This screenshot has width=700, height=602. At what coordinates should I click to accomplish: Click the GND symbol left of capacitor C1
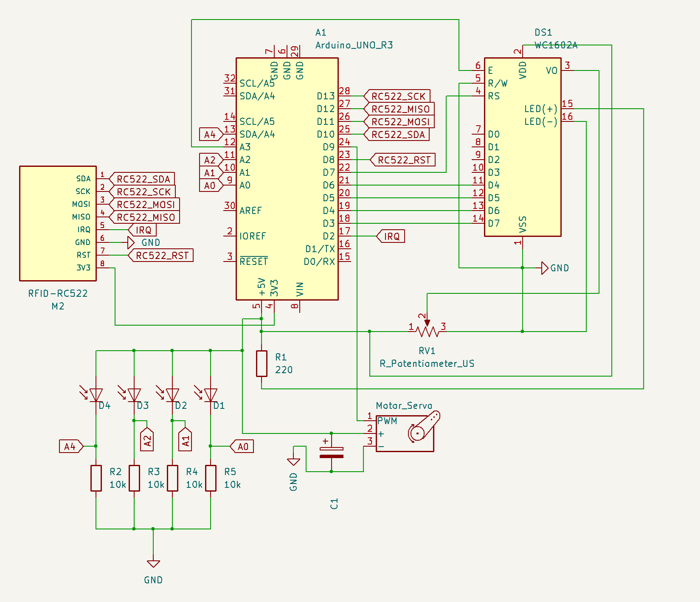(293, 461)
